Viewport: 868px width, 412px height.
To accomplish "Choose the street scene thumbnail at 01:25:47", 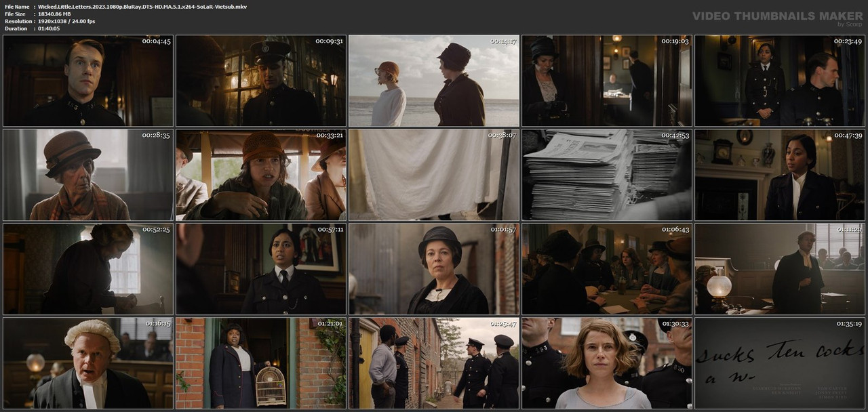I will 434,363.
